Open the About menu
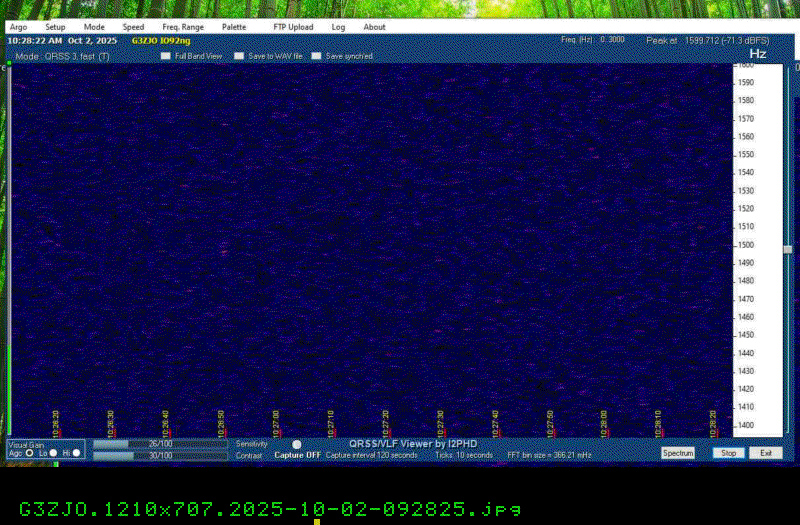 [x=374, y=27]
